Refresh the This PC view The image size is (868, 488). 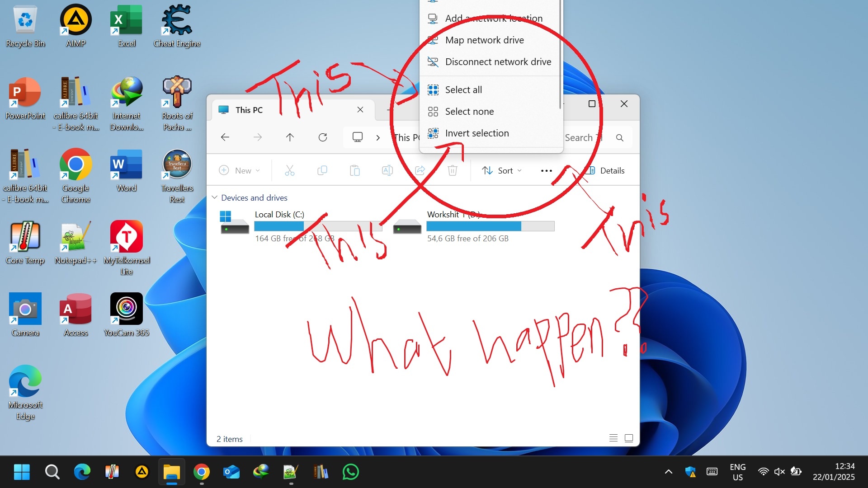[x=323, y=137]
